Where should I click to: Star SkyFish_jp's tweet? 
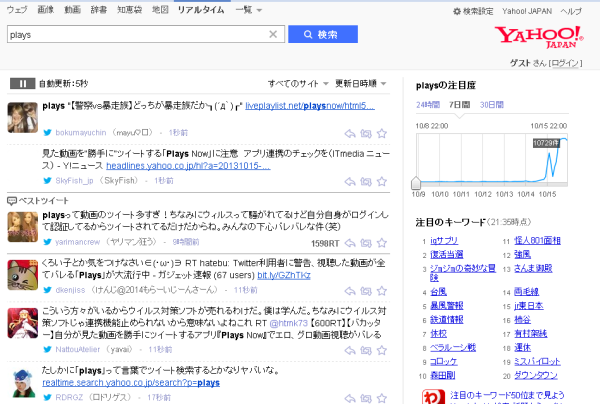pos(382,181)
